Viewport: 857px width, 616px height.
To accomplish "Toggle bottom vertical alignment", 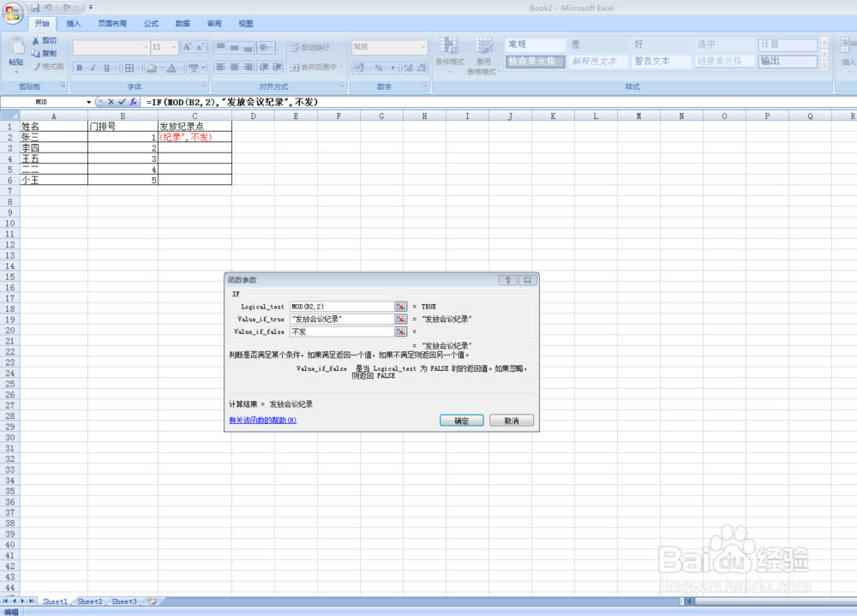I will click(249, 48).
